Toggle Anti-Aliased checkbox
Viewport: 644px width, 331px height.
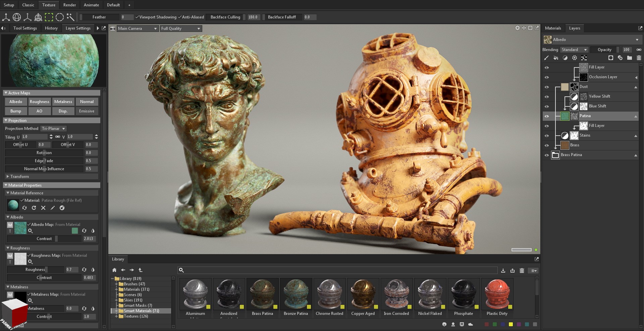(180, 17)
